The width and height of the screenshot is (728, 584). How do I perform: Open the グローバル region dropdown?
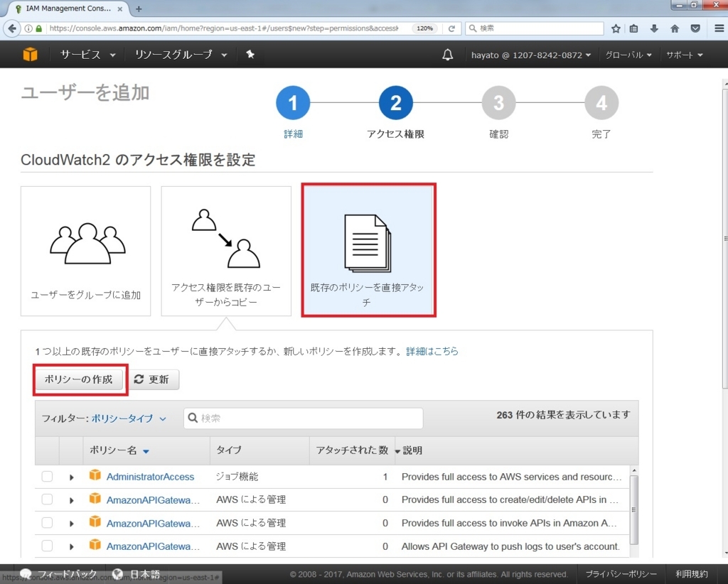coord(628,55)
